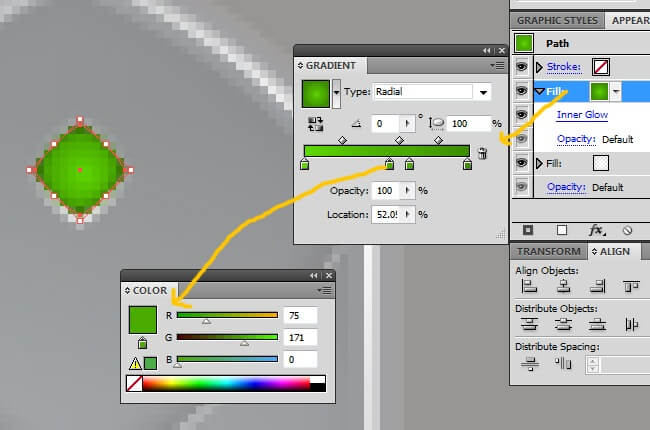Click the None color box in Color panel
This screenshot has height=430, width=650.
[134, 384]
